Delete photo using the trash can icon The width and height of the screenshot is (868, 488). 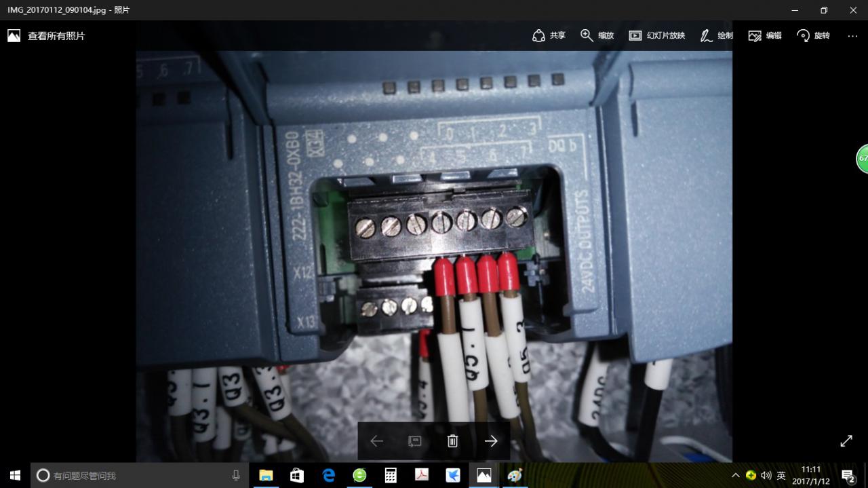tap(453, 441)
